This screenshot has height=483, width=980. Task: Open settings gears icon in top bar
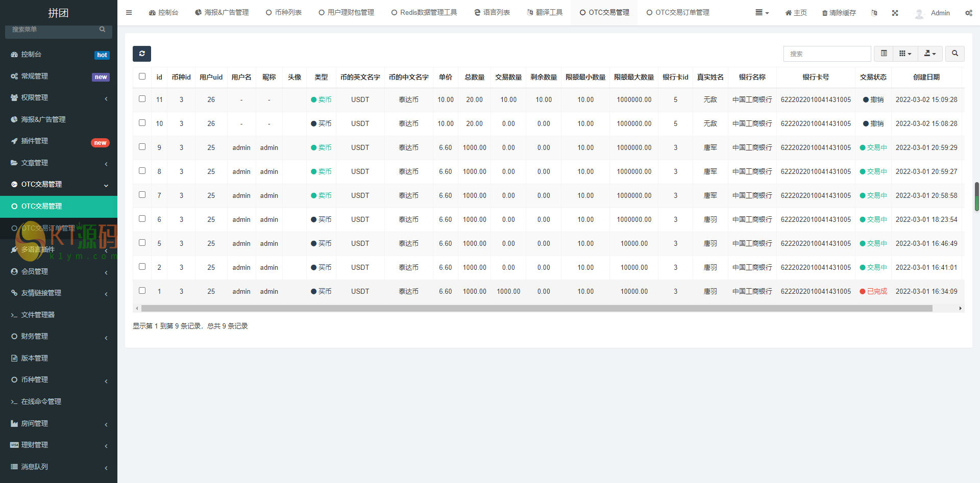click(x=968, y=13)
